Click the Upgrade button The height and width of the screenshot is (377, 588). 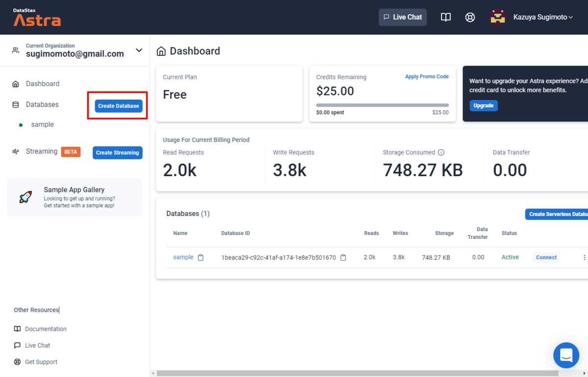pos(484,105)
